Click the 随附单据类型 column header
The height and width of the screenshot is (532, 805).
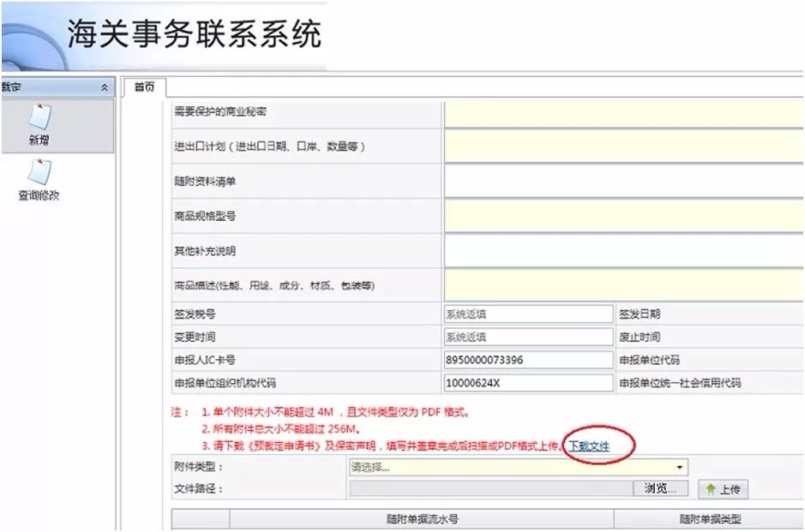[x=710, y=519]
